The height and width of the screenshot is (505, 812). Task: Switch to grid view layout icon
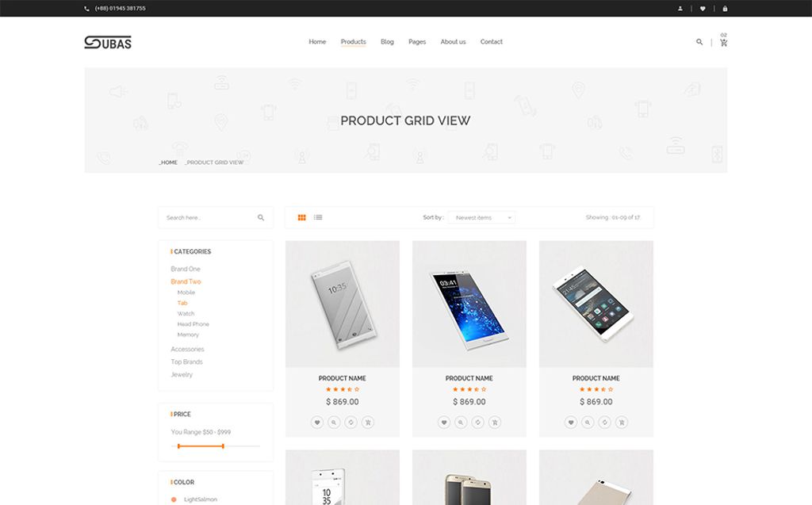coord(302,217)
